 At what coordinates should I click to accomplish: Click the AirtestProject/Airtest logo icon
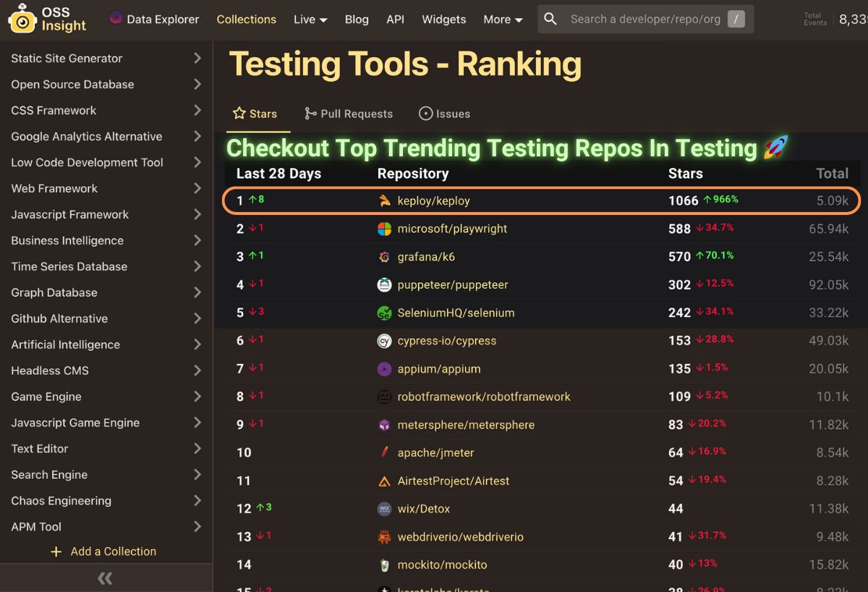pos(385,481)
